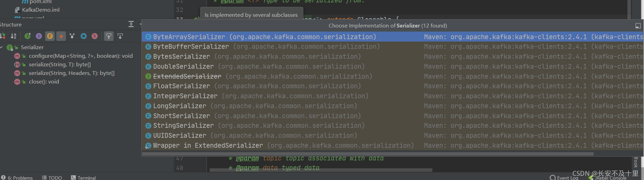The height and width of the screenshot is (180, 644).
Task: Toggle Show Lambdas pink lambda icon
Action: pos(95,36)
